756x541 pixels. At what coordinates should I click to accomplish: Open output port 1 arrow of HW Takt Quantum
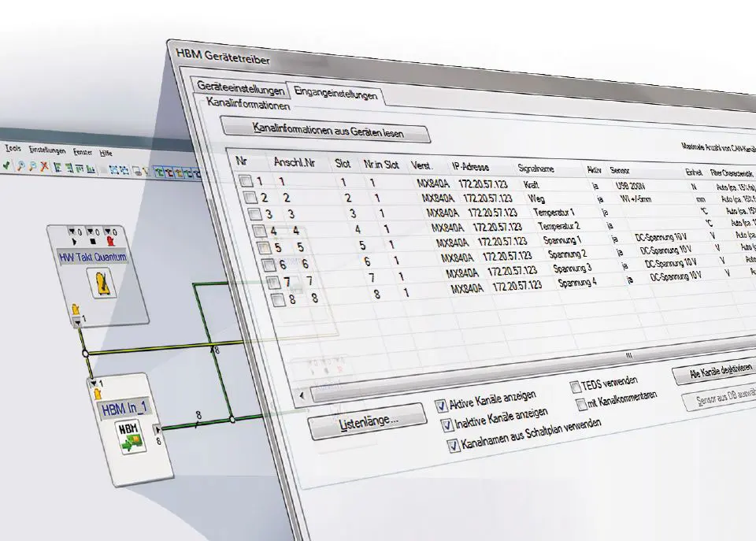click(78, 322)
